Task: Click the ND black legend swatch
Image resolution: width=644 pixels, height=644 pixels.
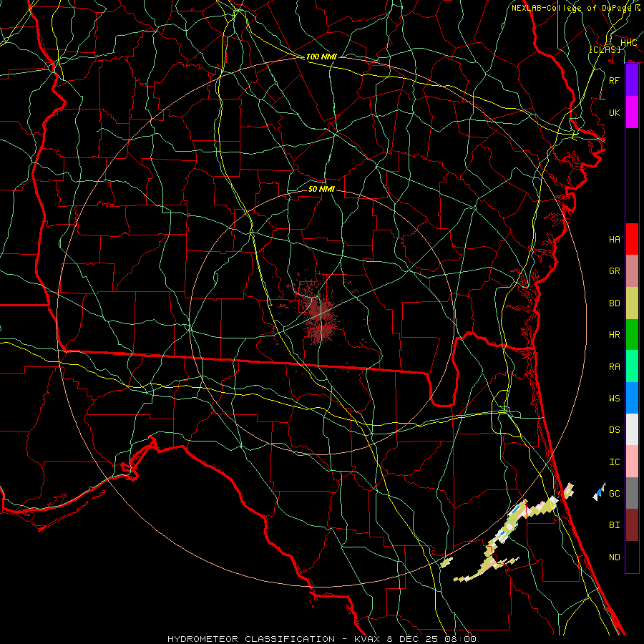Action: pos(632,557)
